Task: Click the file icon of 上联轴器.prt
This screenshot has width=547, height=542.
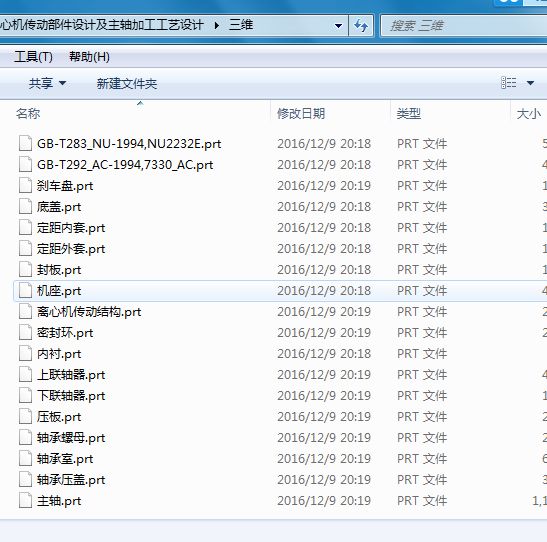Action: (x=25, y=375)
